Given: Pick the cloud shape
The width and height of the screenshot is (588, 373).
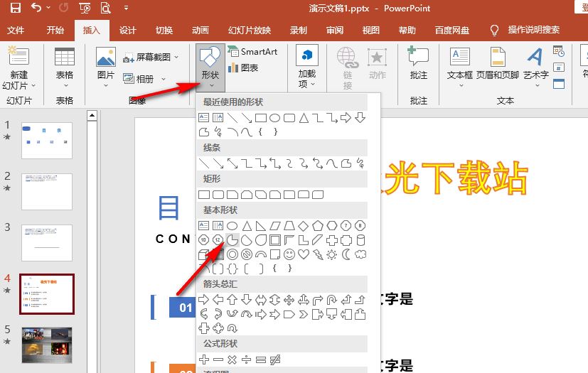Looking at the screenshot, I should [x=360, y=254].
